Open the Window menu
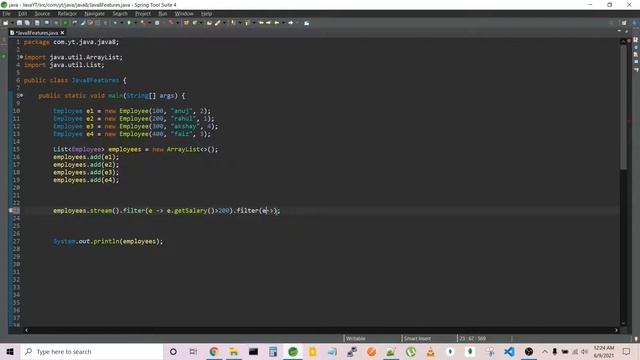Viewport: 640px width, 360px height. tap(184, 14)
